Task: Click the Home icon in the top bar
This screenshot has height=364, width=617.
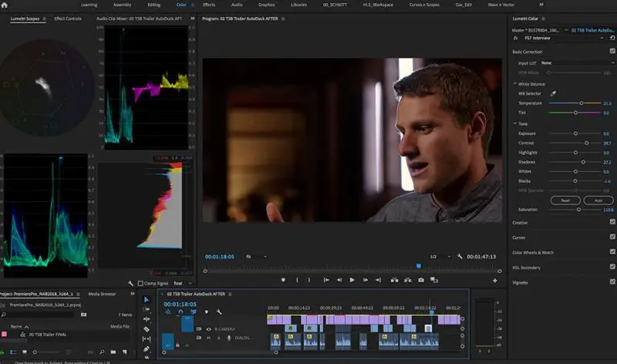Action: coord(5,5)
